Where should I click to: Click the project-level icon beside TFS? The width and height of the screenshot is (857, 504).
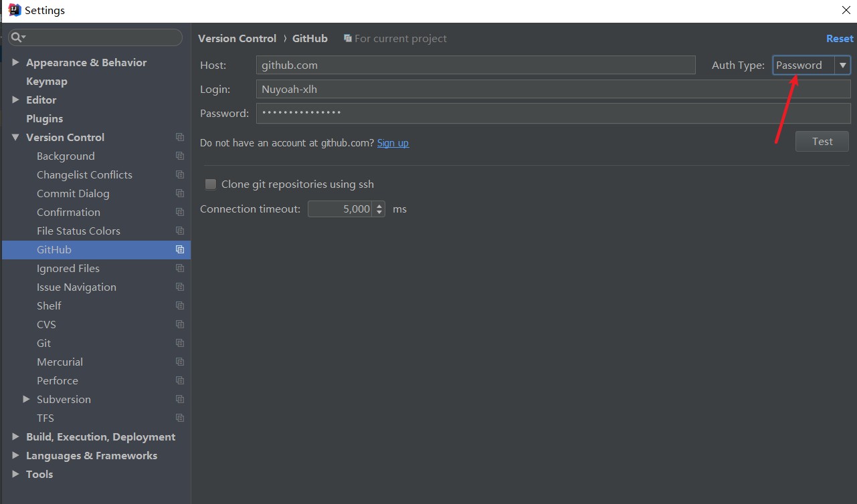pos(180,418)
